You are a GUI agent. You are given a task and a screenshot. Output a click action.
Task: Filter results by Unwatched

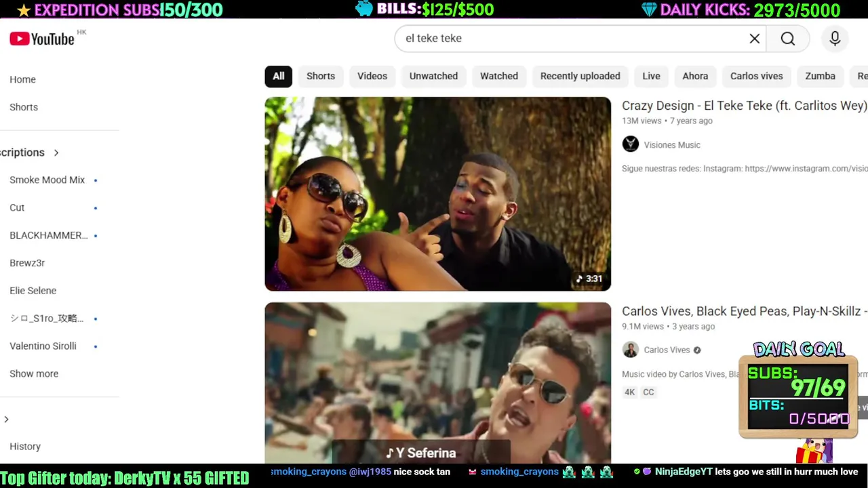[433, 76]
